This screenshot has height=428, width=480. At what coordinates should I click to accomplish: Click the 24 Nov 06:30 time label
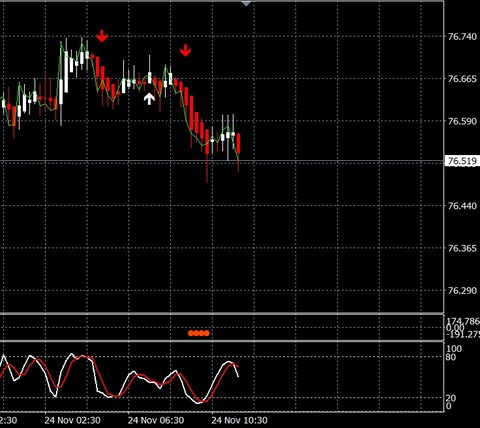[x=156, y=420]
